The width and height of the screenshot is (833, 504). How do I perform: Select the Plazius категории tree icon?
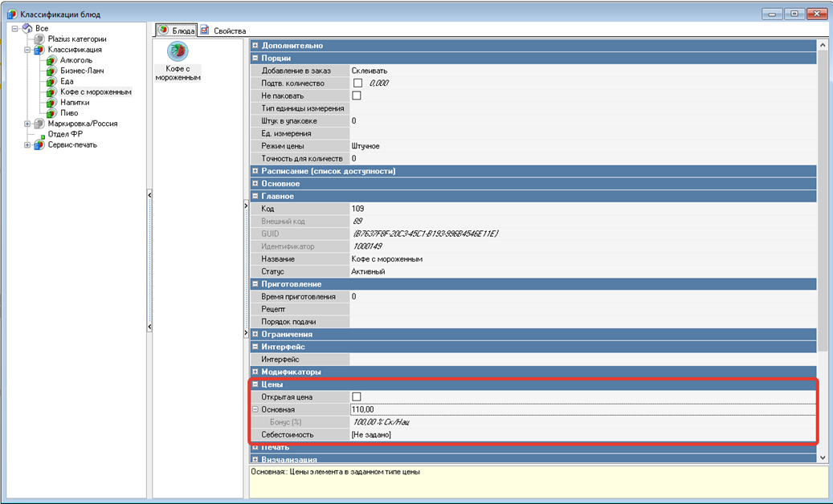coord(39,39)
